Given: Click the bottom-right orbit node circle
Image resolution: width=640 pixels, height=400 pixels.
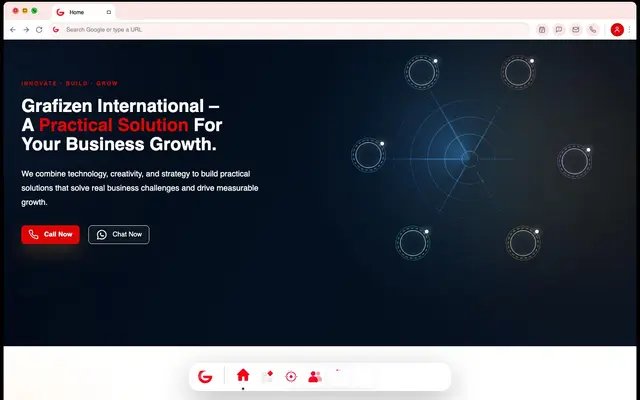Looking at the screenshot, I should point(523,243).
